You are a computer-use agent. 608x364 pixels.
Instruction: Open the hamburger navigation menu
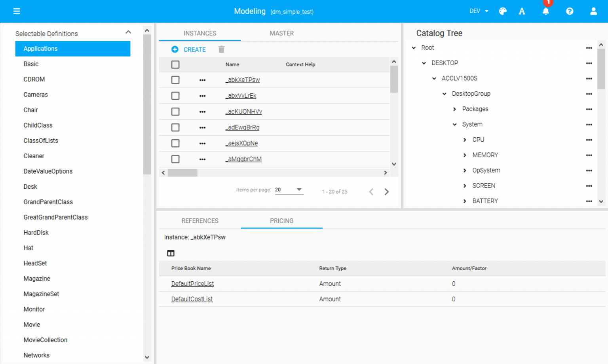pos(17,11)
